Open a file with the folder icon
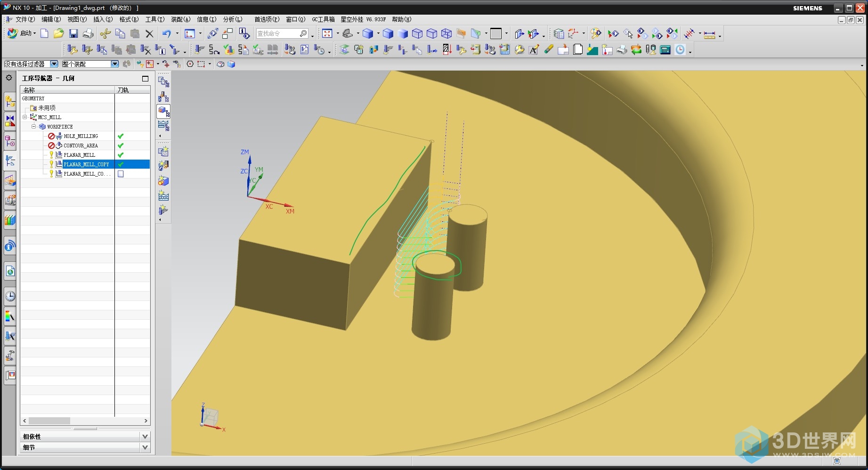This screenshot has height=470, width=868. (58, 33)
